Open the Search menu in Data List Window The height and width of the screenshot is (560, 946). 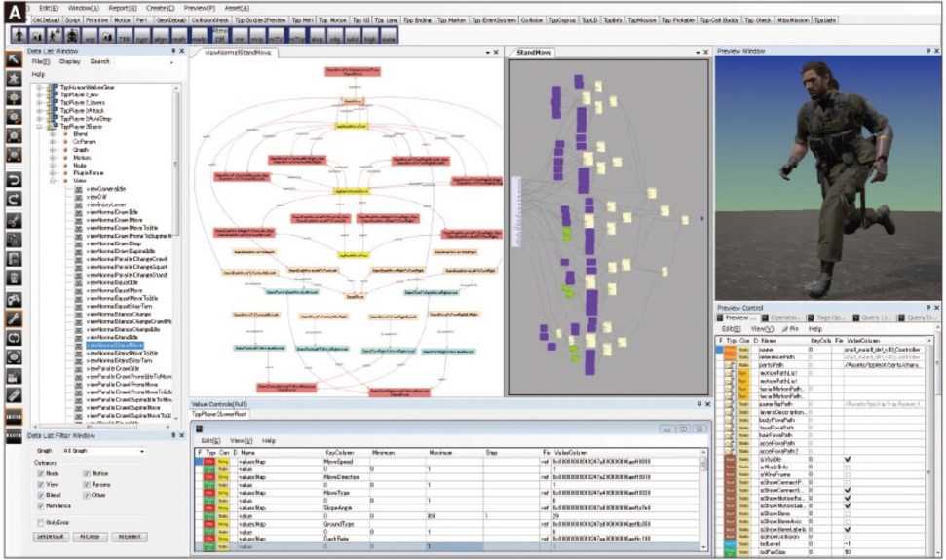(99, 61)
